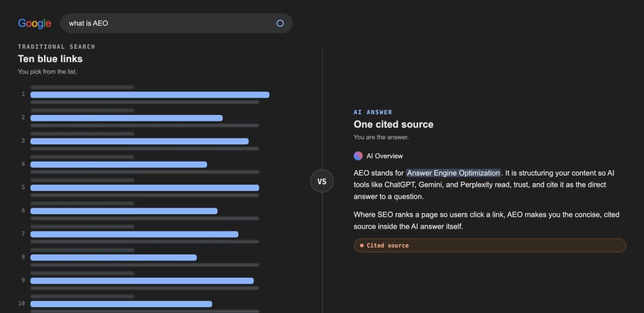Open blue link result number 9
The width and height of the screenshot is (644, 313).
pyautogui.click(x=142, y=281)
